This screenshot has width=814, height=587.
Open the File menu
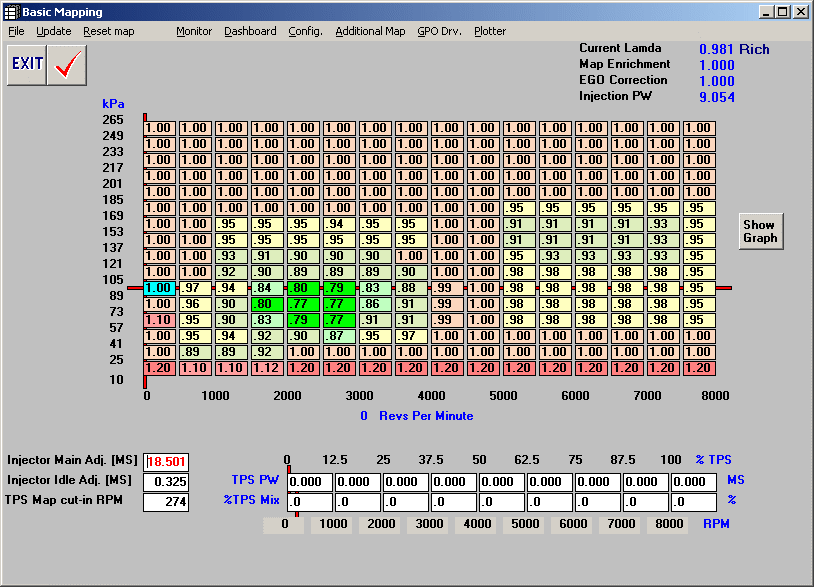[16, 31]
